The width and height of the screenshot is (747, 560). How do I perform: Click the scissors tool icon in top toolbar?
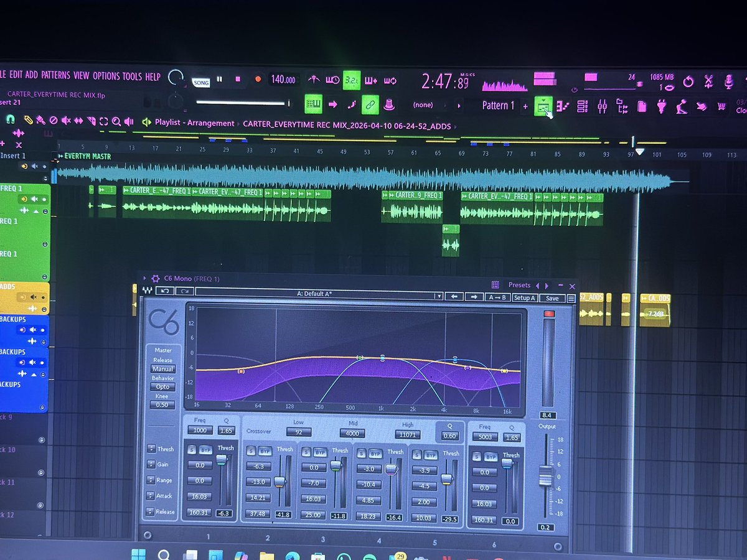pos(708,81)
